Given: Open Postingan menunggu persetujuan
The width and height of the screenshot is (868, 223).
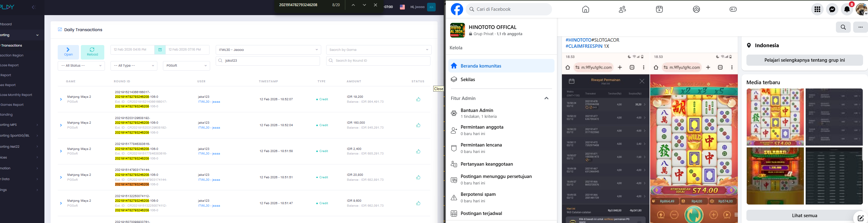Looking at the screenshot, I should (x=501, y=180).
